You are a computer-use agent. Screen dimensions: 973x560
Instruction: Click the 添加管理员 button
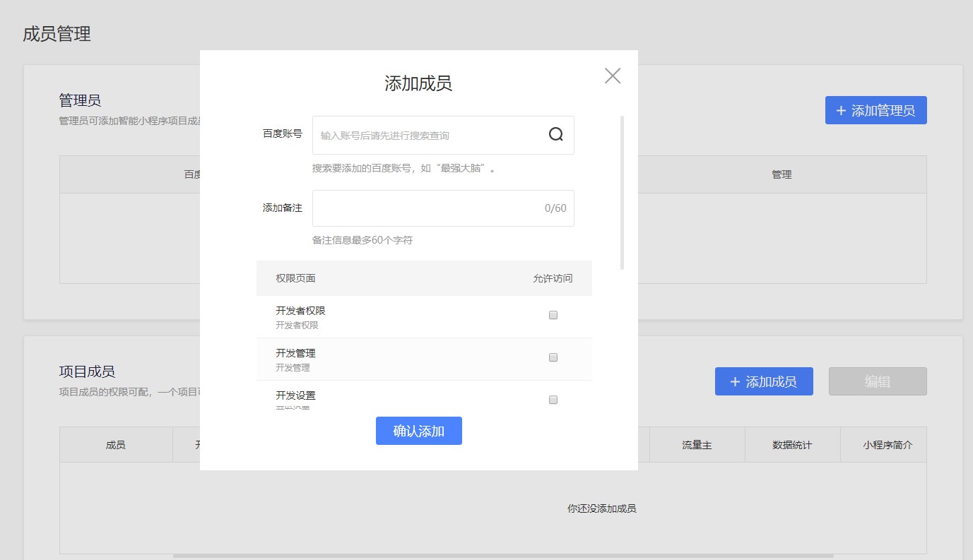tap(876, 110)
